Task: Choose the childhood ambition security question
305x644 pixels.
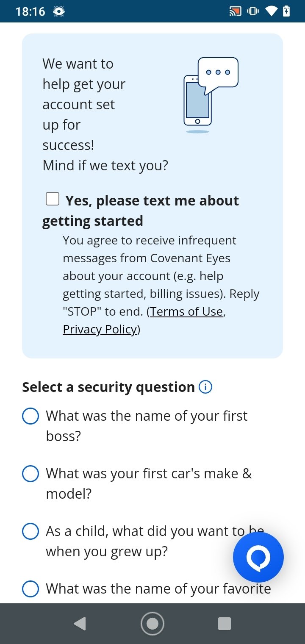Action: (x=30, y=531)
